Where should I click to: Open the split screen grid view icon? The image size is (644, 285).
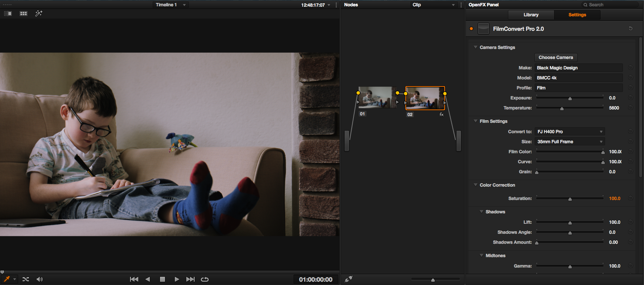tap(23, 13)
